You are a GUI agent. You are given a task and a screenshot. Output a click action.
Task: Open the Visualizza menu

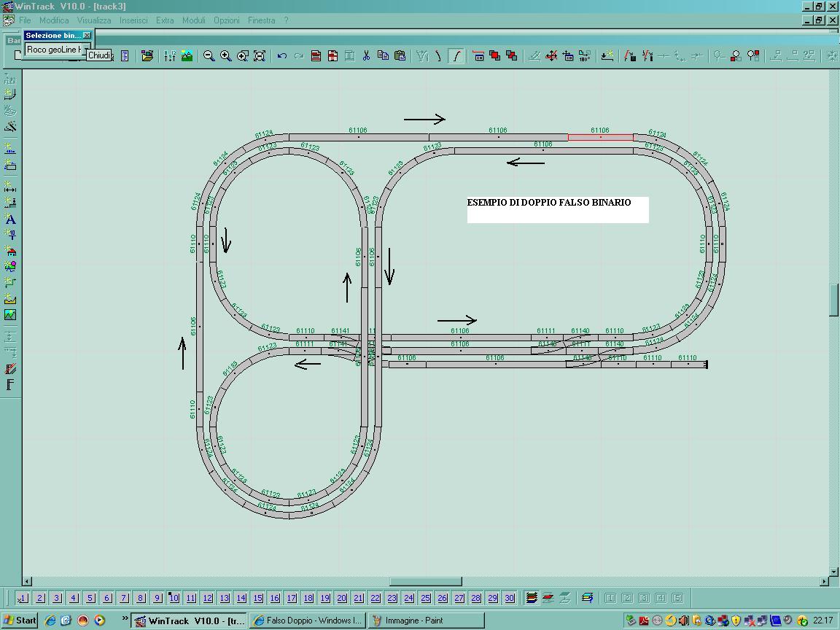[x=94, y=20]
